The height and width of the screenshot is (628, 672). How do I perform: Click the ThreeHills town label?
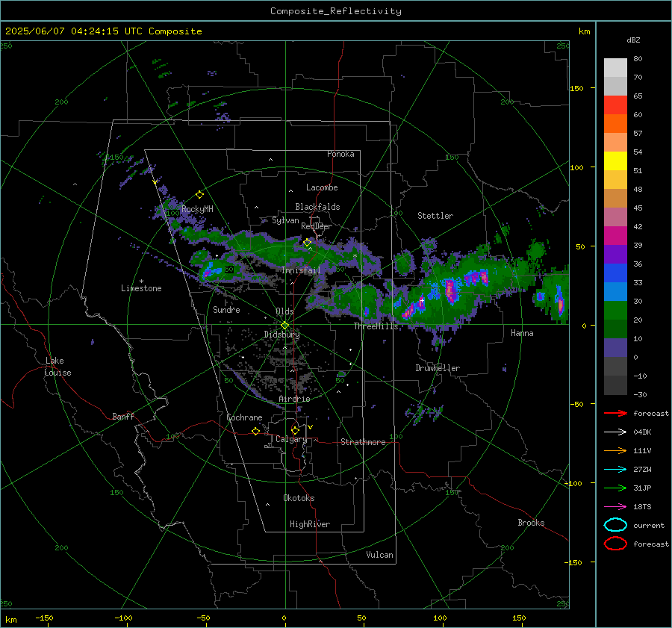pos(376,326)
